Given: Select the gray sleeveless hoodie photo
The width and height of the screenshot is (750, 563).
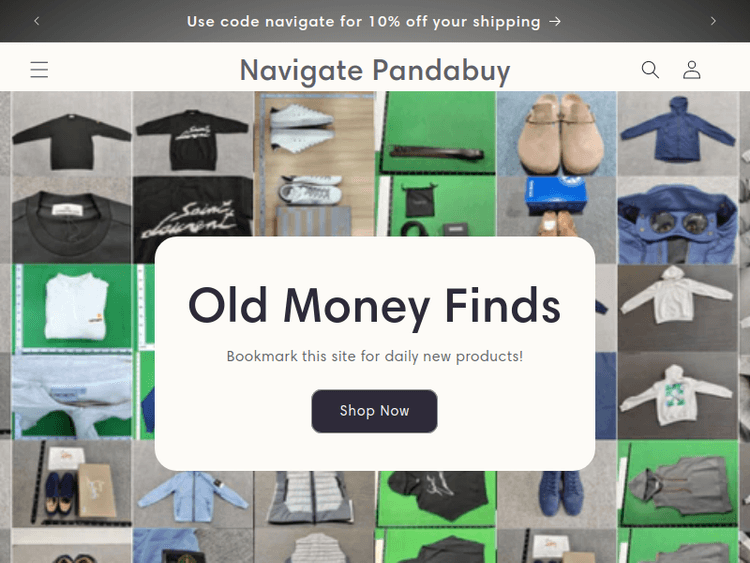Looking at the screenshot, I should [x=678, y=484].
